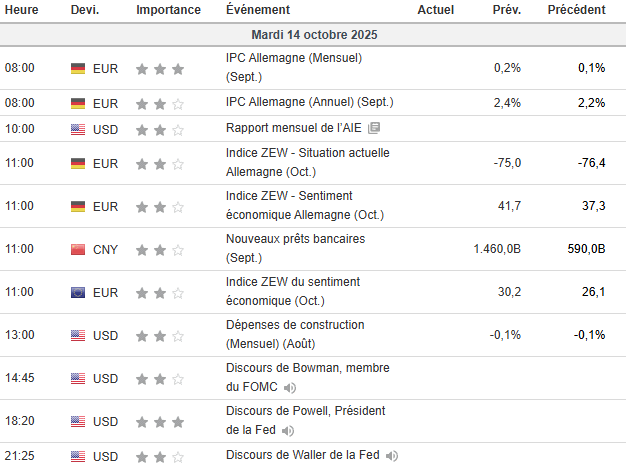Click the Précédent column header
Viewport: 626px width, 466px height.
[x=576, y=10]
